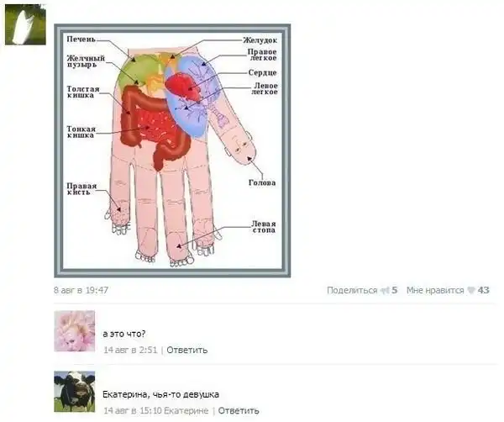The height and width of the screenshot is (422, 504).
Task: Click Ответить under the 'а это что?' comment
Action: coord(187,350)
